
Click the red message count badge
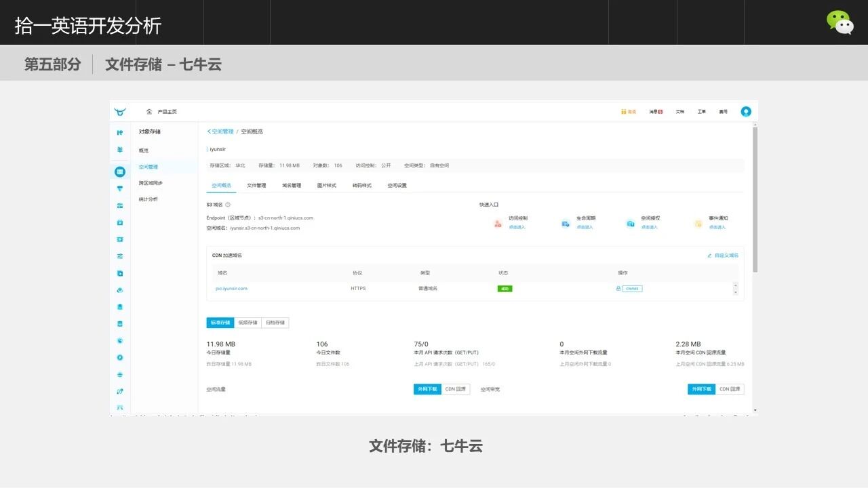660,112
